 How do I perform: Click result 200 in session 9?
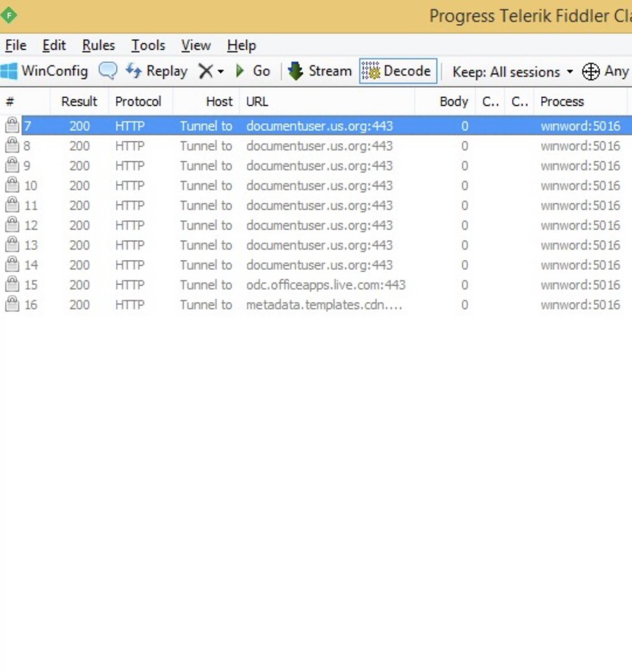79,166
